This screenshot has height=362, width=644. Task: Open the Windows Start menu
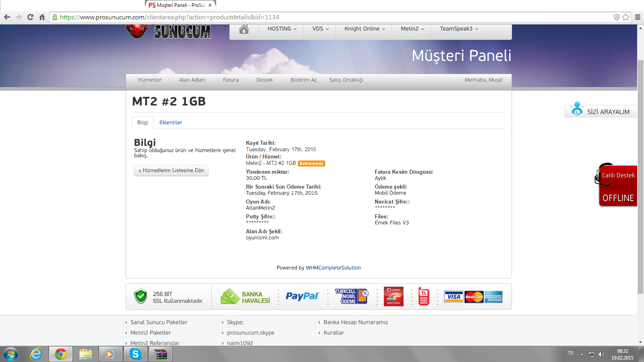[x=11, y=354]
